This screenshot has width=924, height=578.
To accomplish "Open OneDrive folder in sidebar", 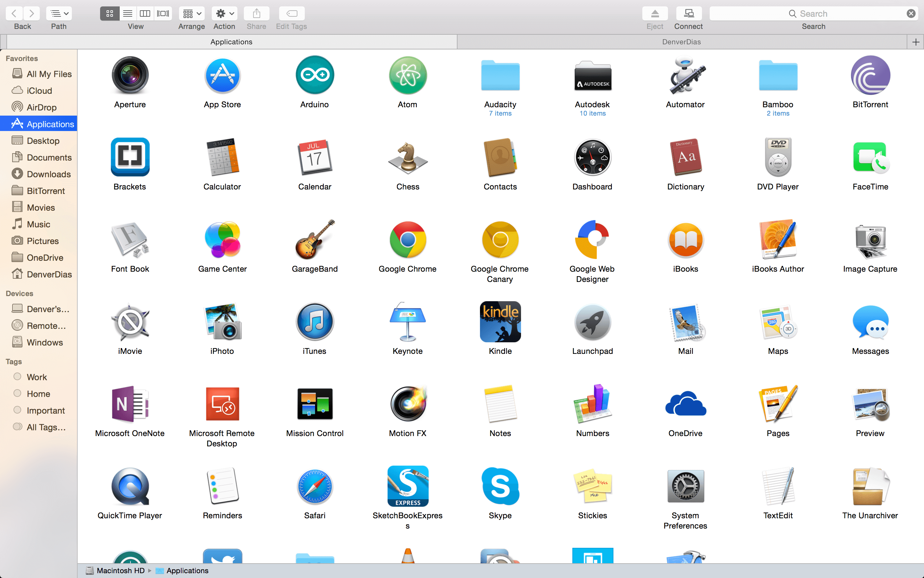I will click(38, 258).
